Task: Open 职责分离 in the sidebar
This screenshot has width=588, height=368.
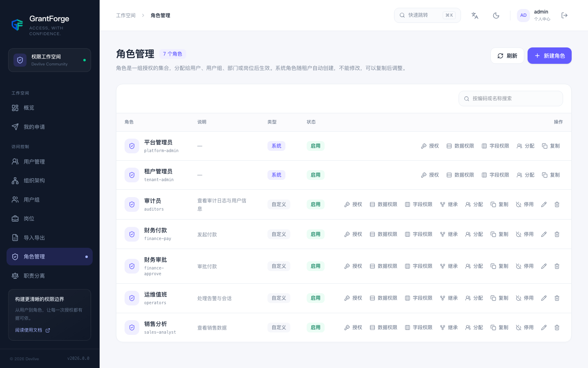Action: (49, 276)
